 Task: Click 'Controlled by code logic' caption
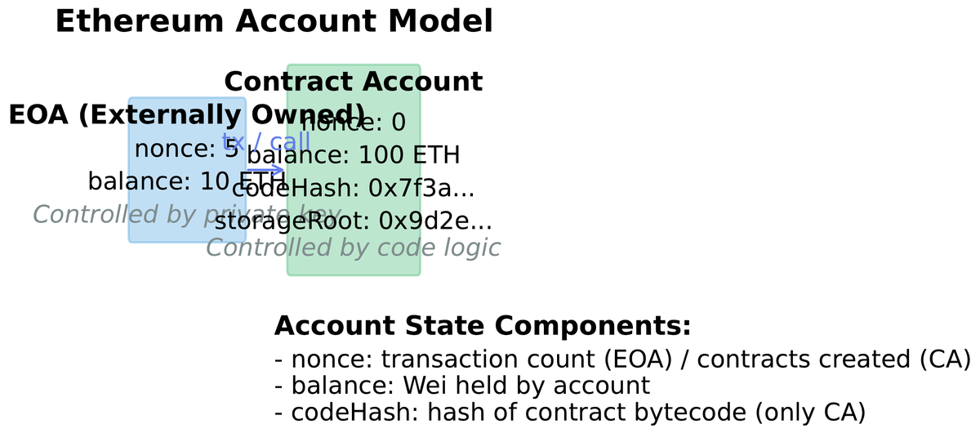[x=353, y=248]
